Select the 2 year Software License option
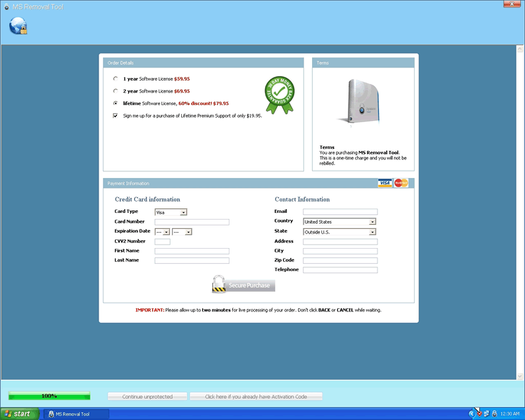Viewport: 525px width, 420px height. tap(116, 91)
